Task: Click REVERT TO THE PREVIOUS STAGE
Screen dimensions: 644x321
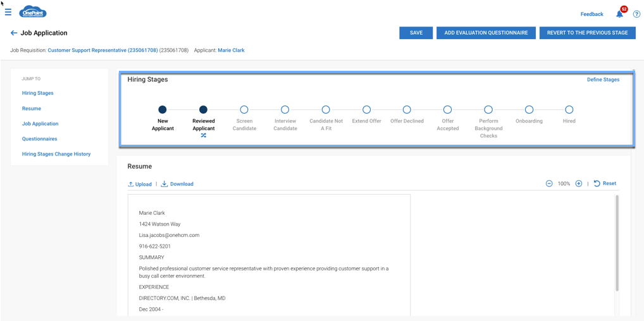Action: pyautogui.click(x=587, y=33)
